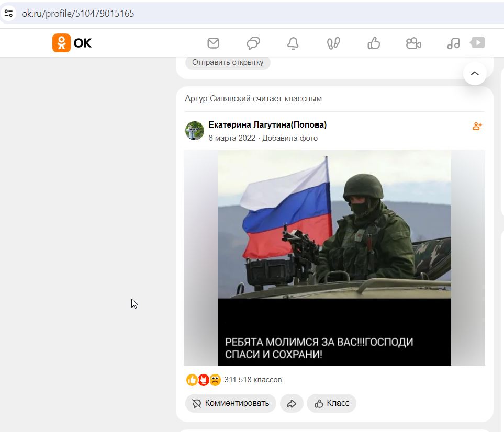The height and width of the screenshot is (432, 504).
Task: Open the Video camera icon
Action: [413, 43]
